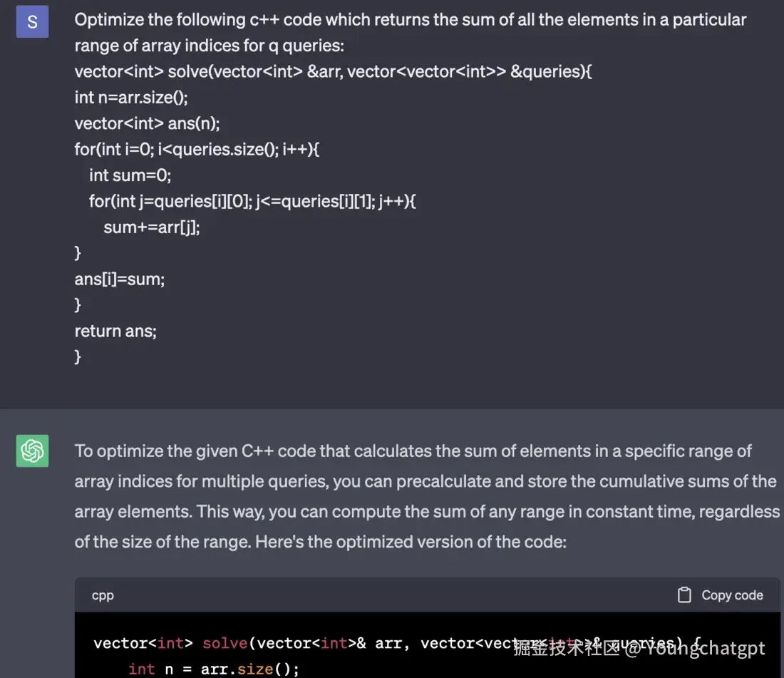Click the cpp language label

(x=103, y=595)
